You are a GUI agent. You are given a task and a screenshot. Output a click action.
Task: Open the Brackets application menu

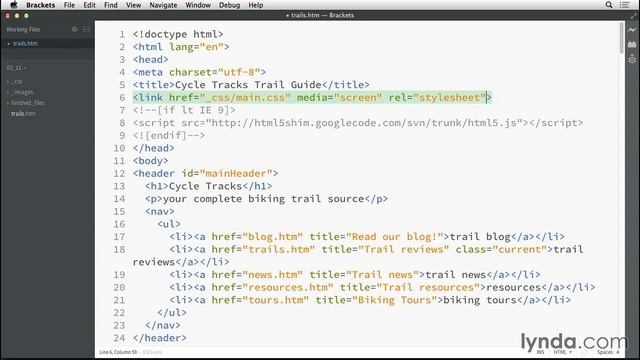(40, 5)
